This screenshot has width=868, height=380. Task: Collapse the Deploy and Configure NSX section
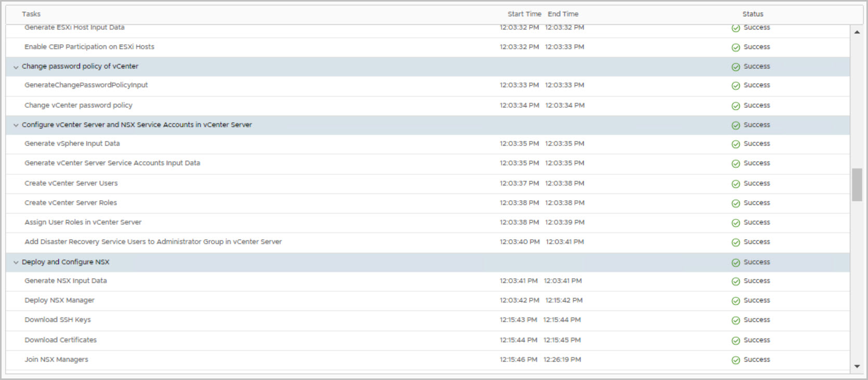pyautogui.click(x=16, y=263)
